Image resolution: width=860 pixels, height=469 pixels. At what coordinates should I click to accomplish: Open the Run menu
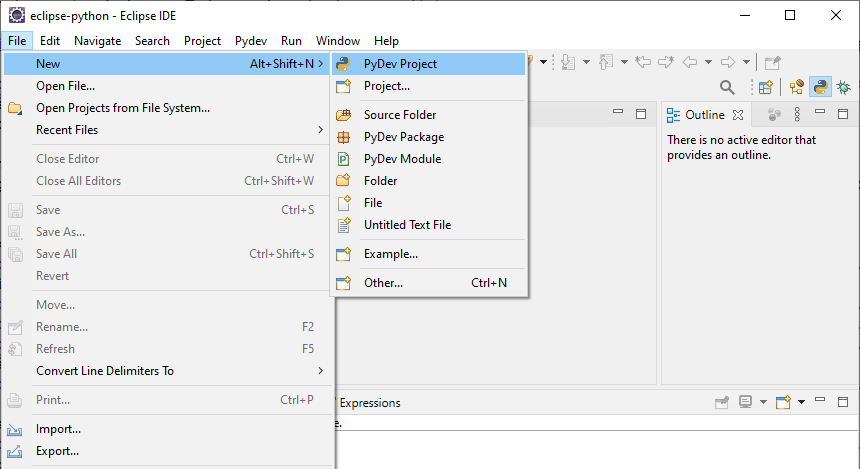tap(291, 41)
